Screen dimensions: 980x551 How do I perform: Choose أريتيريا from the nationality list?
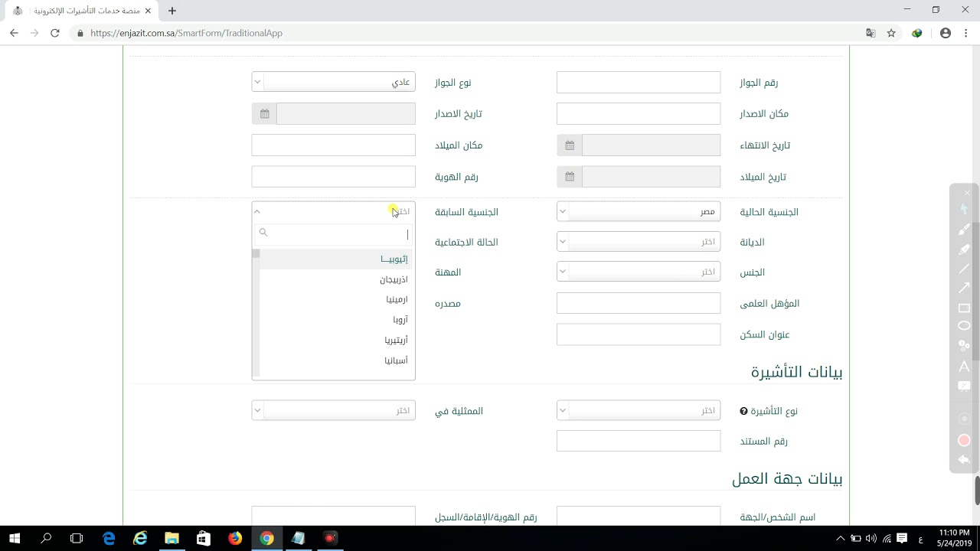[x=336, y=340]
